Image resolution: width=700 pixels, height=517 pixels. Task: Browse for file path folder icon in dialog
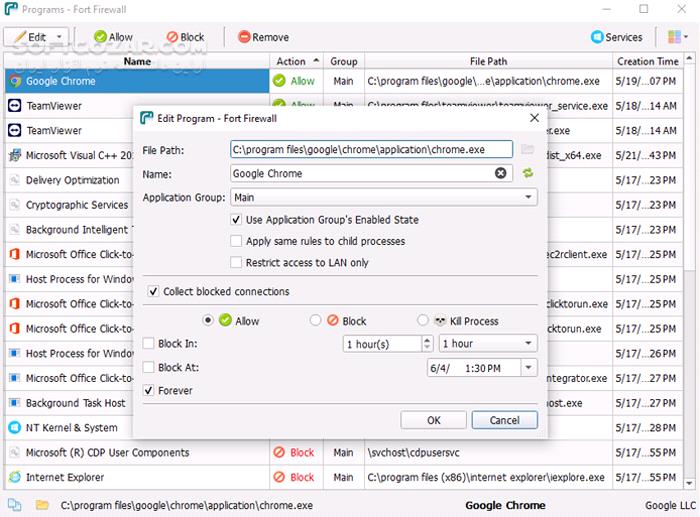(528, 149)
